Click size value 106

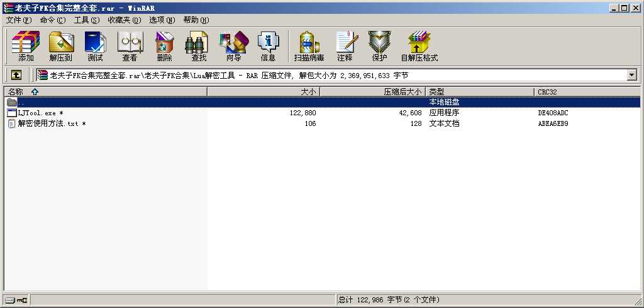coord(310,123)
